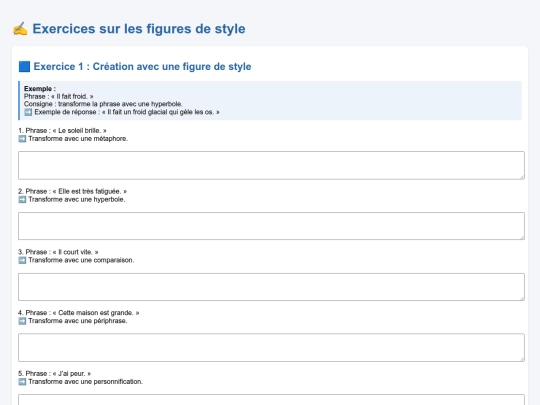
Task: Grab the resize handle of the comparaison answer box
Action: [522, 298]
